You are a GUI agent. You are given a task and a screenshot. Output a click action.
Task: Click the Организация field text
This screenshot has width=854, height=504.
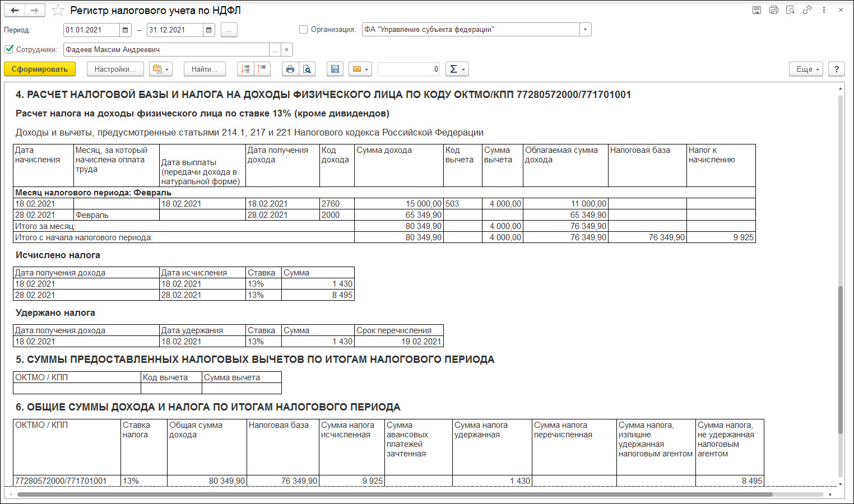pos(471,30)
